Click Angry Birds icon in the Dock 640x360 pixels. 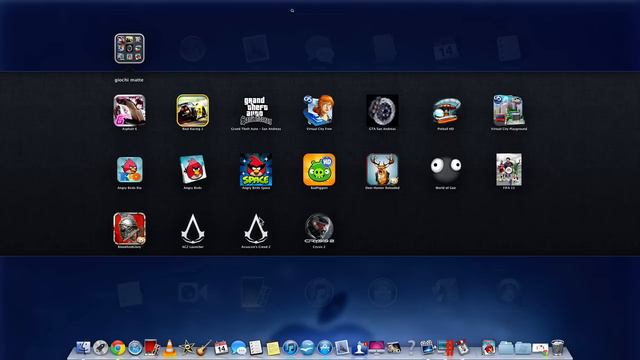click(x=488, y=348)
